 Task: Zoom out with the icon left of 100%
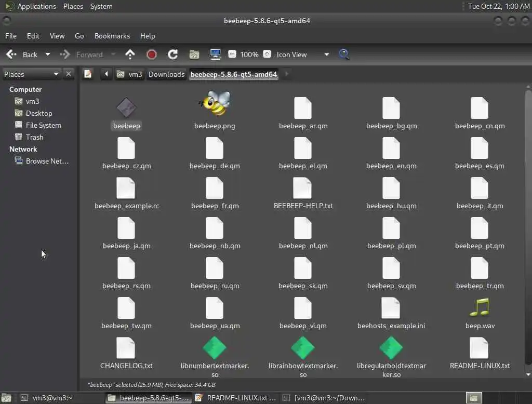pyautogui.click(x=232, y=55)
